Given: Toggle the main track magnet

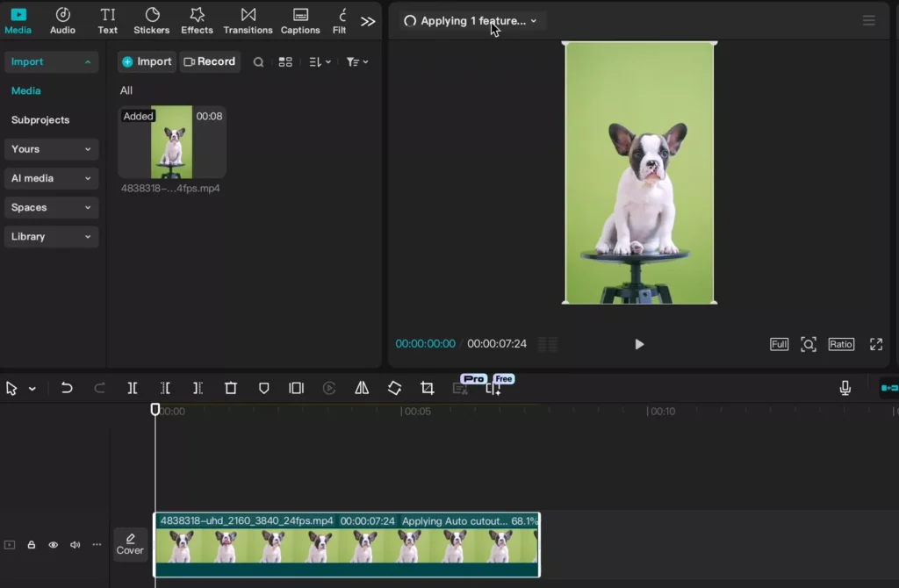Looking at the screenshot, I should tap(889, 388).
